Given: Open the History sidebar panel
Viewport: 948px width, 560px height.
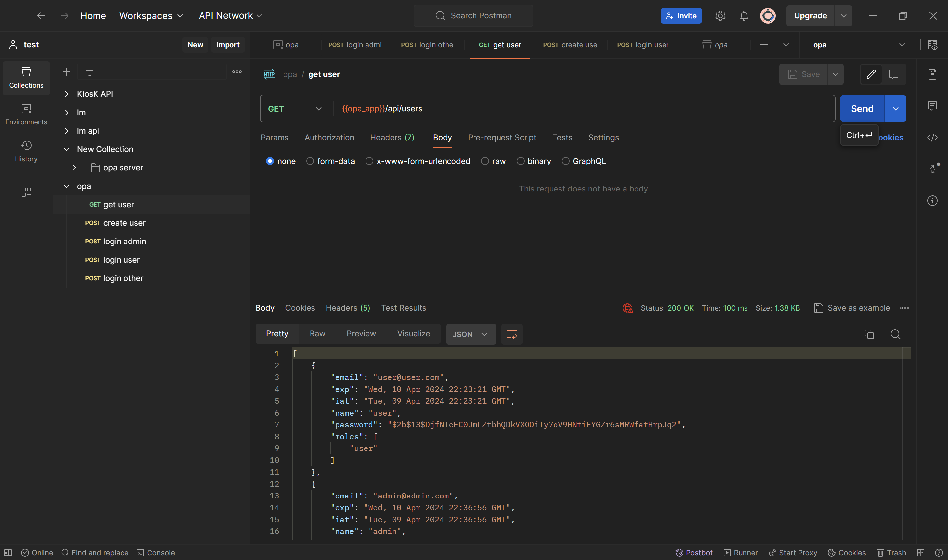Looking at the screenshot, I should click(x=26, y=151).
